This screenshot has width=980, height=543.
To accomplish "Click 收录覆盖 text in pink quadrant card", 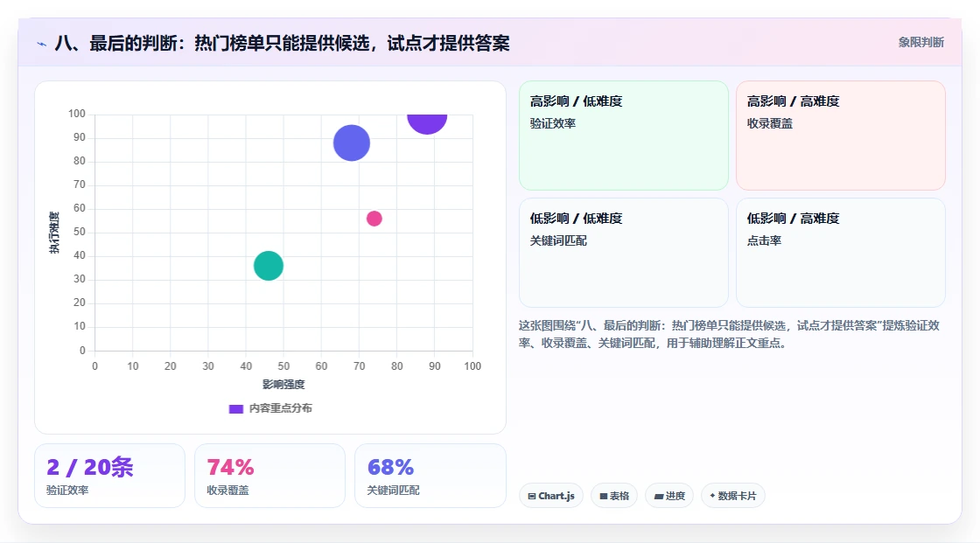I will click(769, 123).
